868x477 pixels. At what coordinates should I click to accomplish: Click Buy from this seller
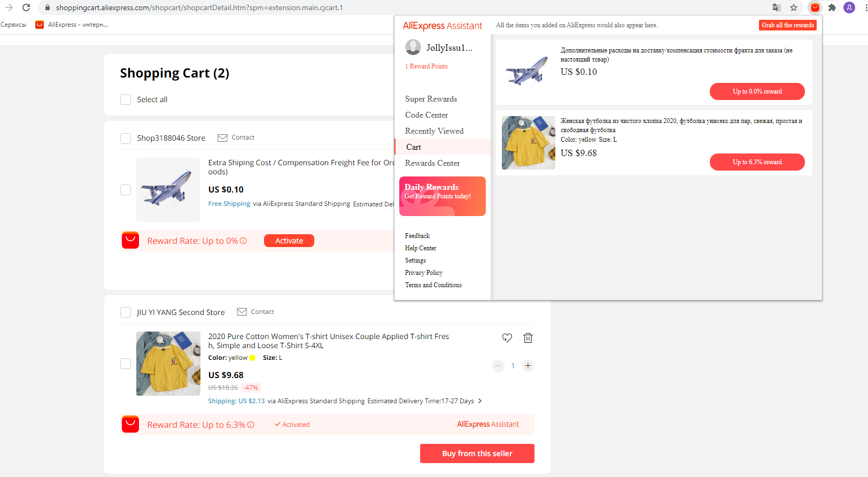[x=477, y=453]
